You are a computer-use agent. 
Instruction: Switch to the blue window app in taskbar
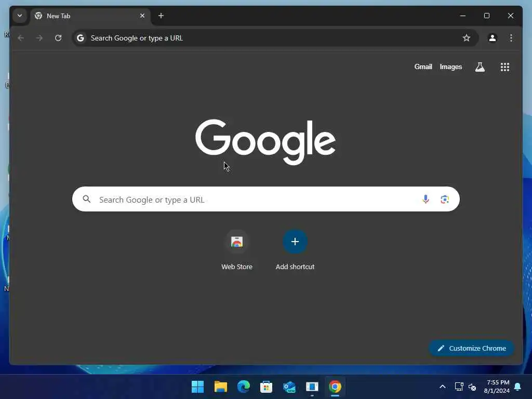click(312, 387)
